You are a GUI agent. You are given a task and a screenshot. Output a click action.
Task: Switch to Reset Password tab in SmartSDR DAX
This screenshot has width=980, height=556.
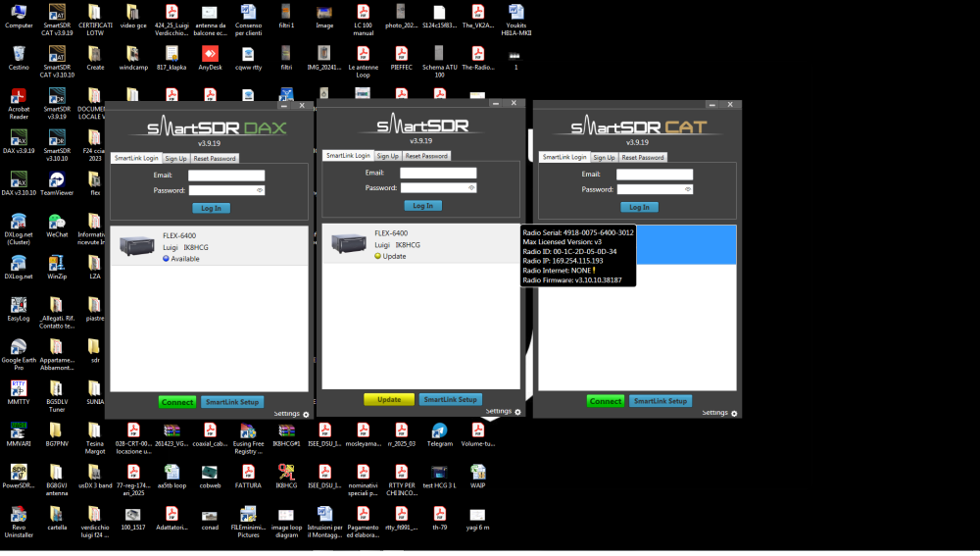(215, 158)
